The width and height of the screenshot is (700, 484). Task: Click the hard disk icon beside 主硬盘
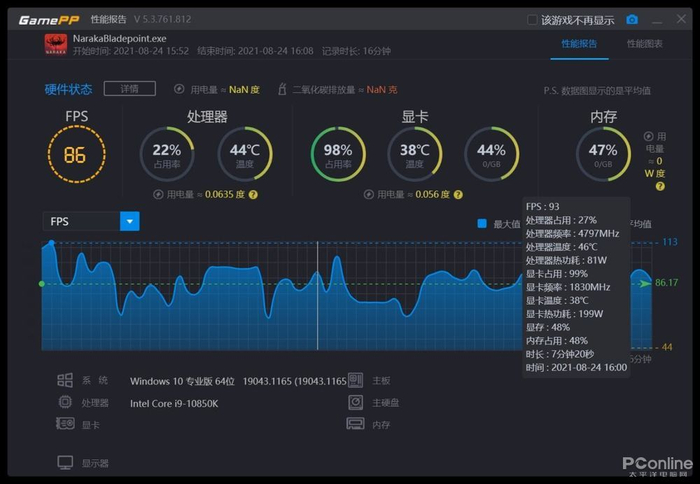[x=355, y=402]
